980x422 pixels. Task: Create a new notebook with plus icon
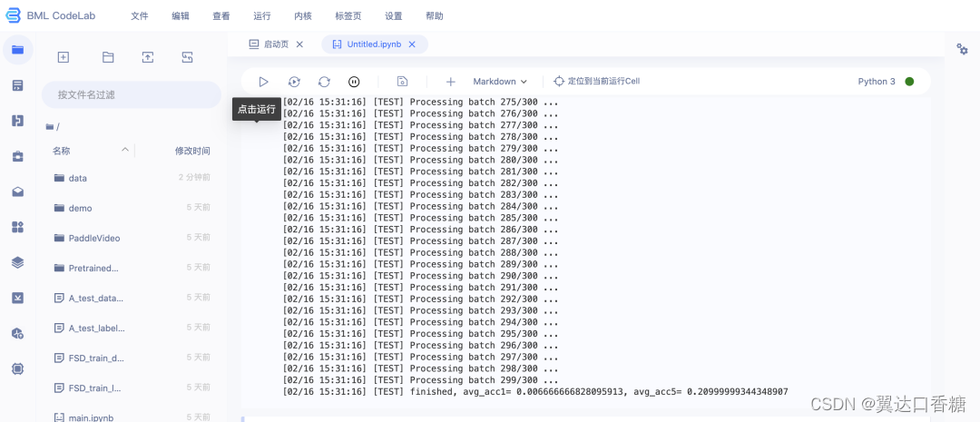click(x=64, y=57)
